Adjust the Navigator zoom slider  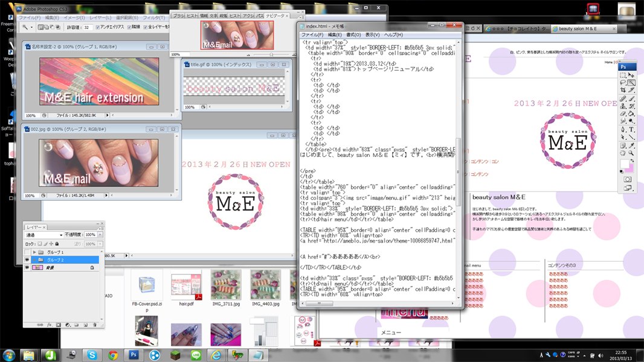tap(271, 54)
